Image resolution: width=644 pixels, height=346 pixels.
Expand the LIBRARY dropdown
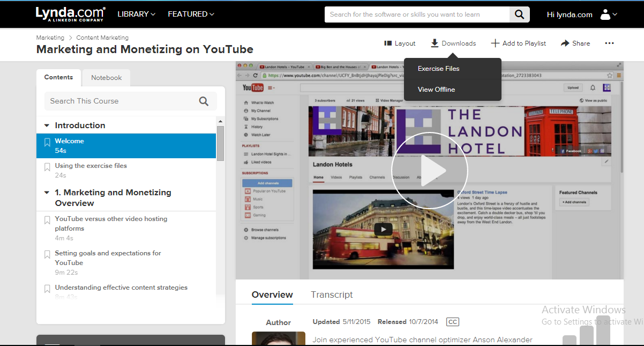[137, 14]
